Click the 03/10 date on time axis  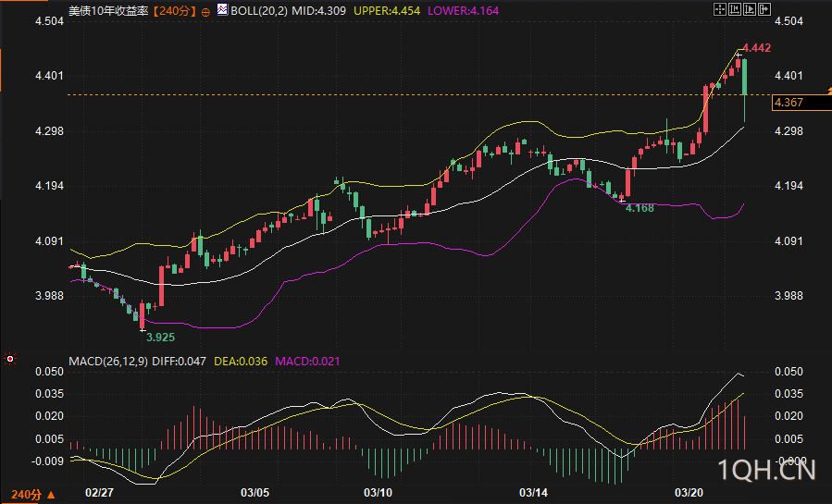coord(378,492)
